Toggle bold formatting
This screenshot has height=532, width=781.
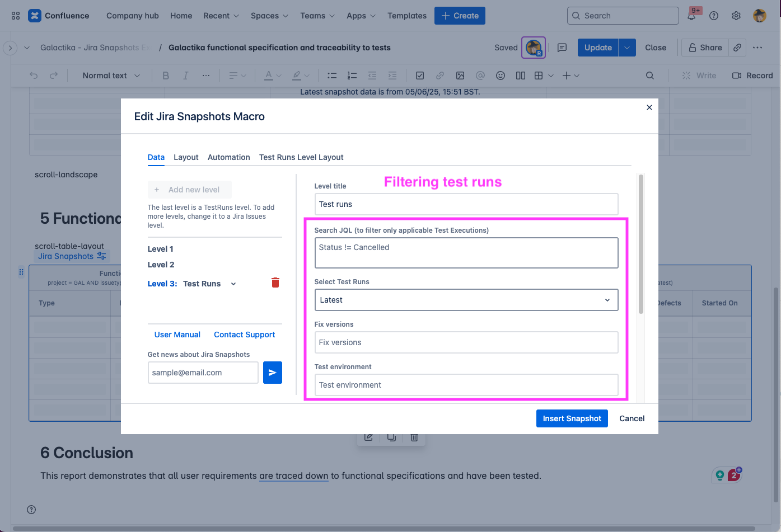pyautogui.click(x=166, y=76)
